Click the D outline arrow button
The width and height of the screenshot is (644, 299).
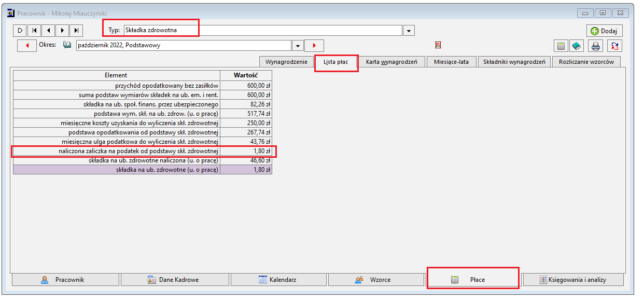(20, 31)
